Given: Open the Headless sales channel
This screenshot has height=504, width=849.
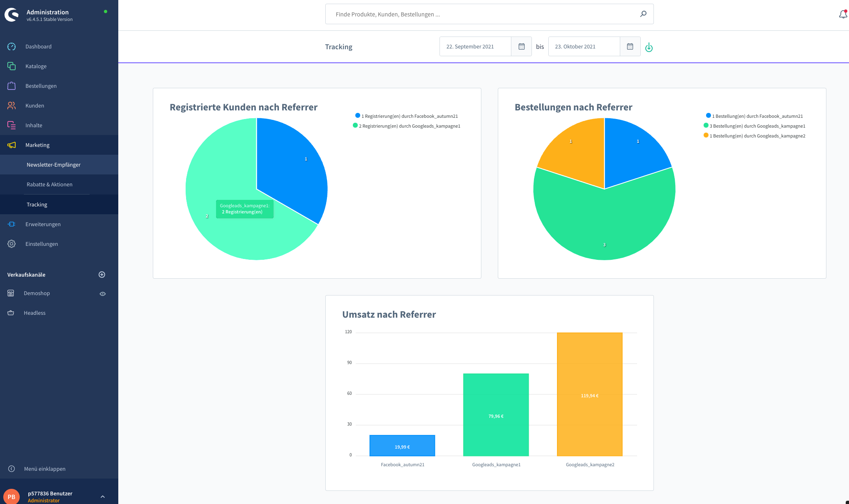Looking at the screenshot, I should tap(35, 313).
